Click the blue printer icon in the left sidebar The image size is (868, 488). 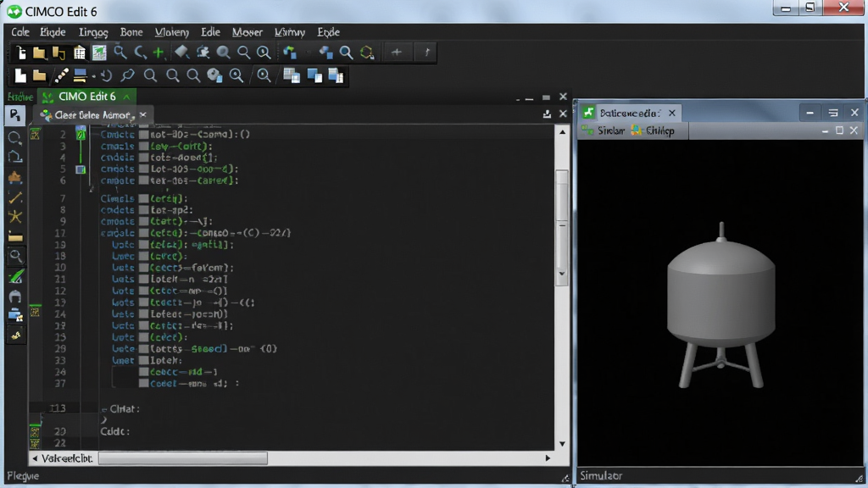(15, 315)
